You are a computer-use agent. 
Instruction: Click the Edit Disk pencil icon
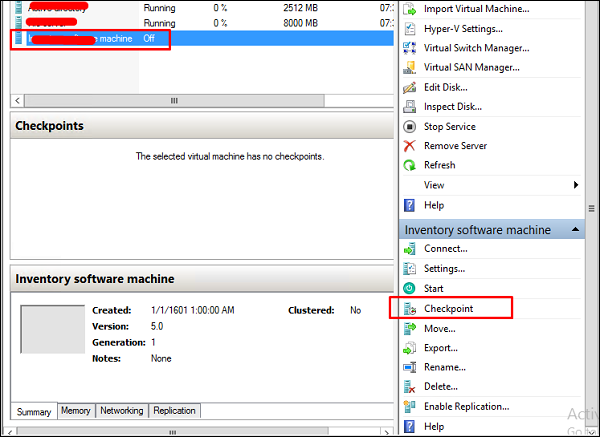[409, 87]
